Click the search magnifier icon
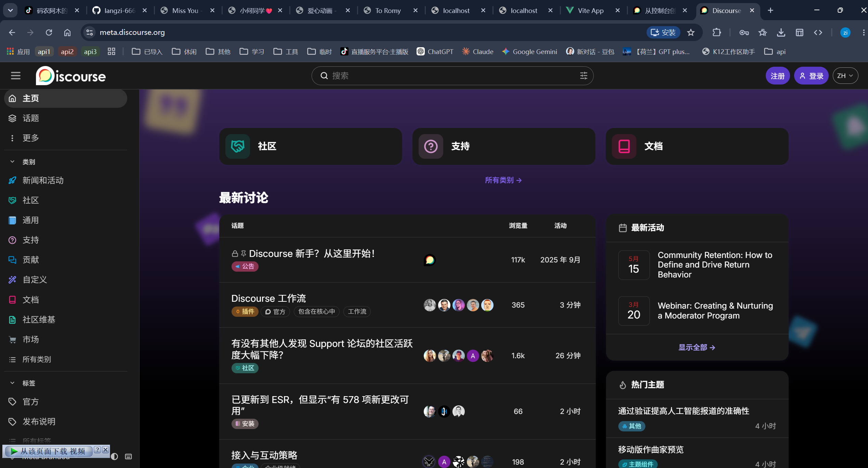868x468 pixels. pyautogui.click(x=324, y=76)
